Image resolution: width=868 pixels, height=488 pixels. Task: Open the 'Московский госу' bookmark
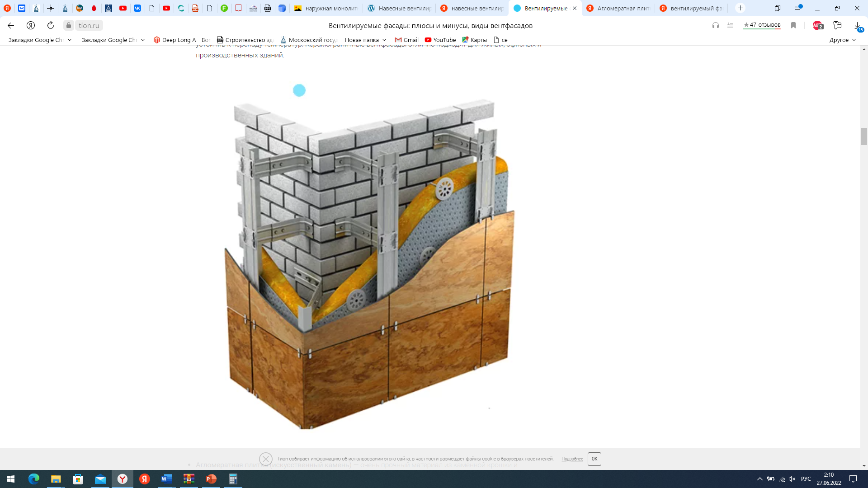pyautogui.click(x=308, y=40)
